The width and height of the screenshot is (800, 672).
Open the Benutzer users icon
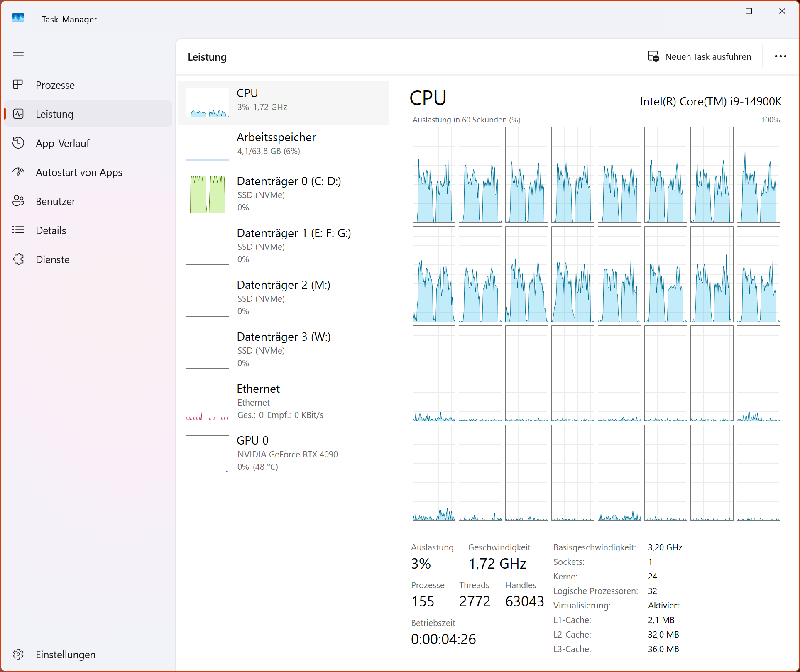18,201
